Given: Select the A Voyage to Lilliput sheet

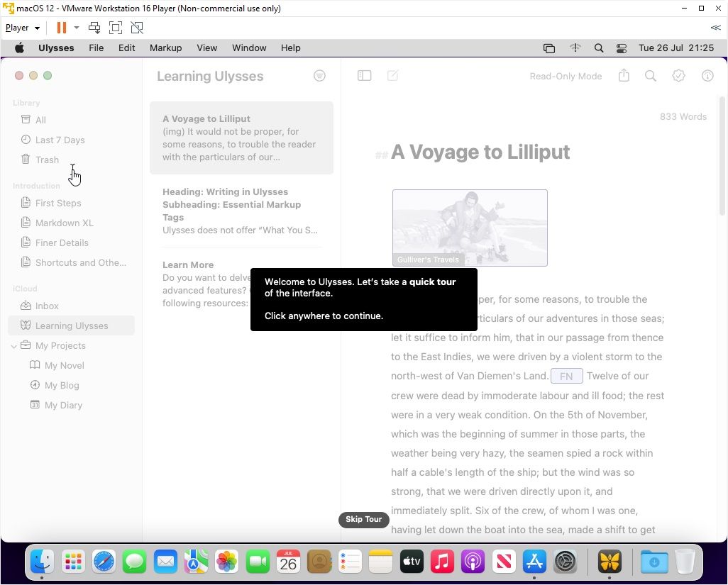Looking at the screenshot, I should (241, 138).
